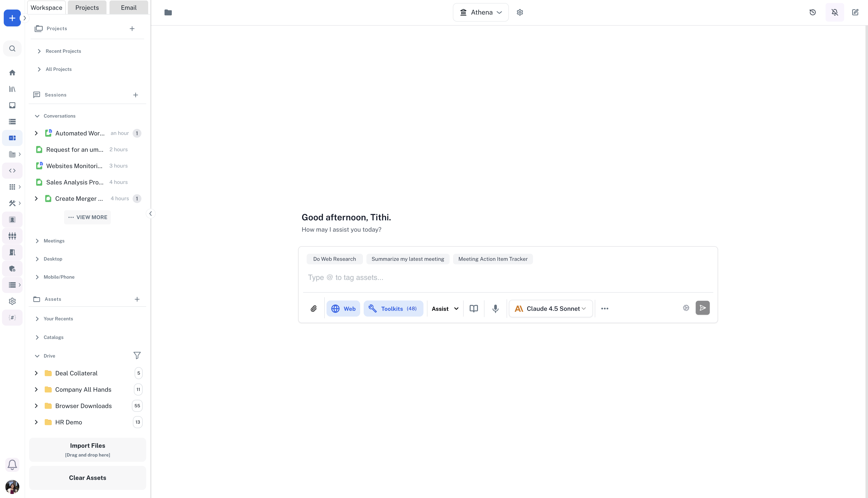The width and height of the screenshot is (868, 498).
Task: Click the new chat compose icon
Action: click(855, 12)
